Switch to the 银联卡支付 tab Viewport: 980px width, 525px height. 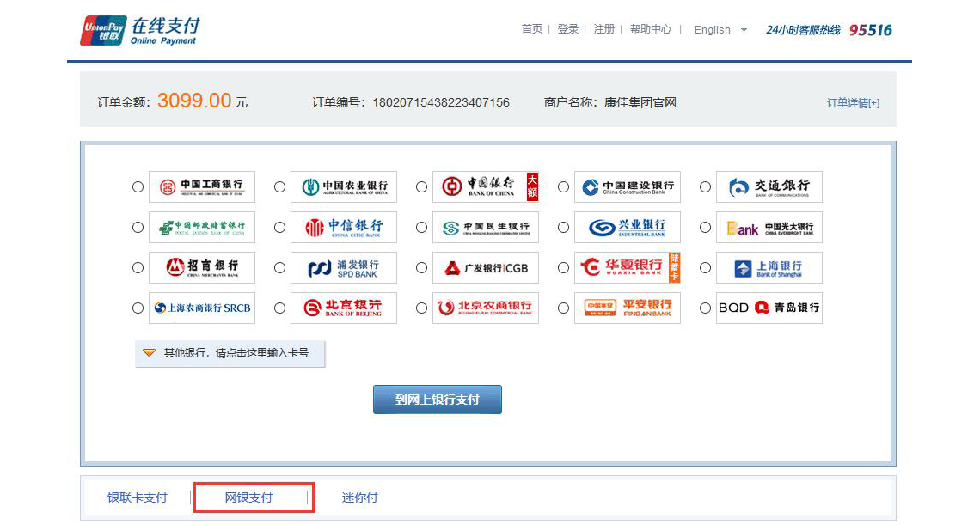(138, 498)
